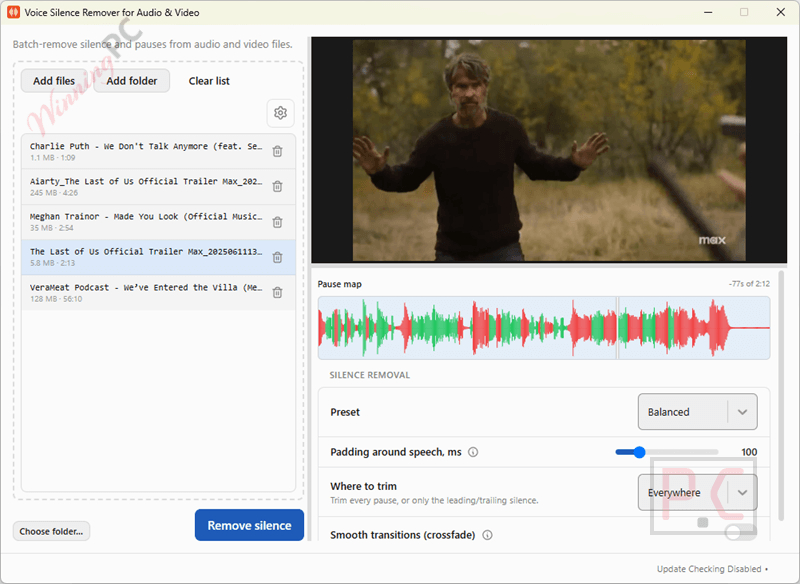Viewport: 800px width, 584px height.
Task: Click the app logo in title bar
Action: coord(13,12)
